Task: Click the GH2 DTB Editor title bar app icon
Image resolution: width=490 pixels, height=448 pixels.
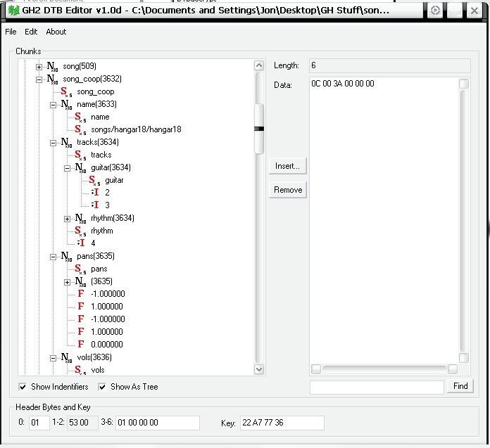Action: [13, 11]
